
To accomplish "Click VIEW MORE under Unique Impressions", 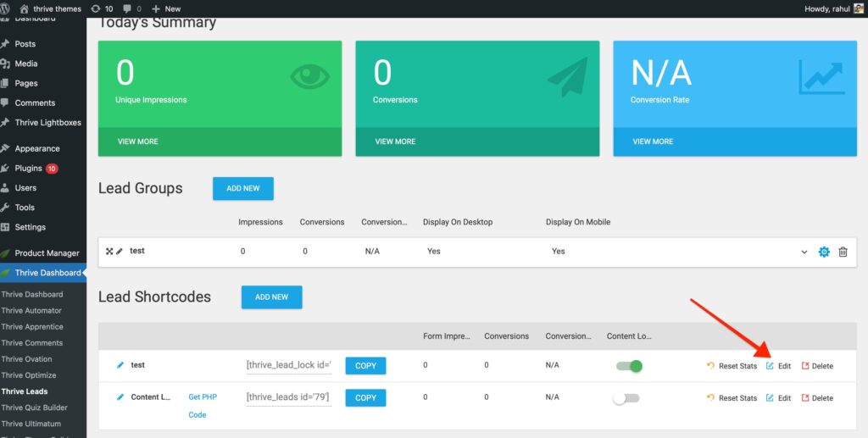I will 137,141.
